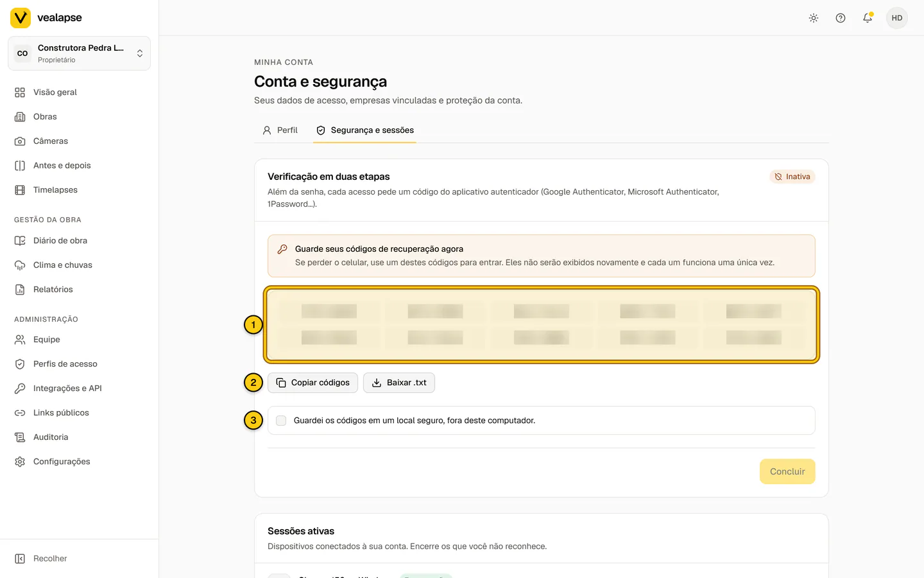The width and height of the screenshot is (924, 578).
Task: Click the Timelapses film icon
Action: click(20, 190)
